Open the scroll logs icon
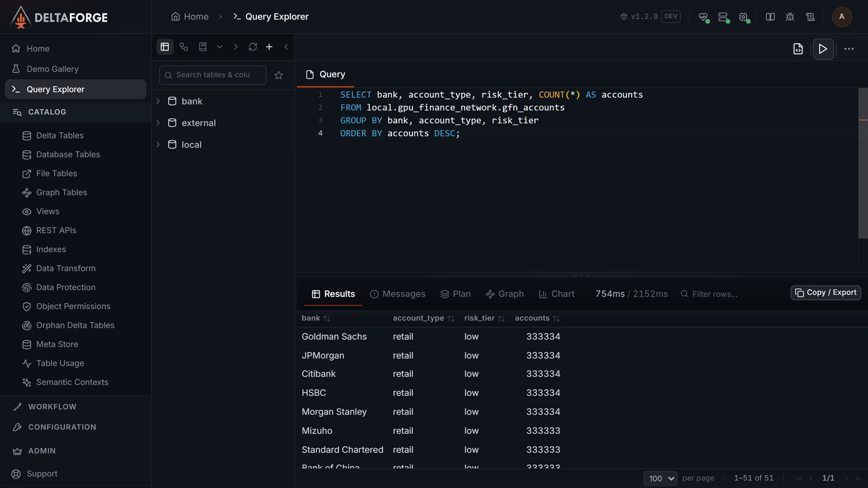Screen dimensions: 868x488 [x=810, y=17]
